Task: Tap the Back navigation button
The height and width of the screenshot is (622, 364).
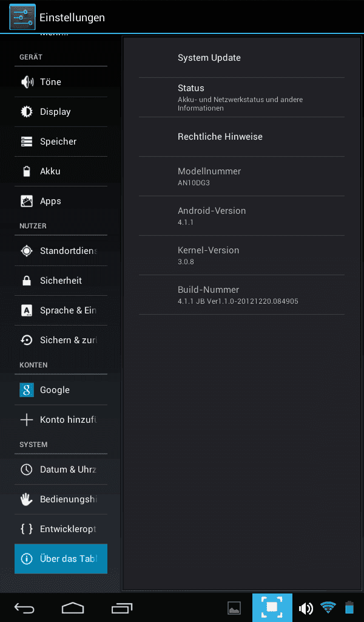Action: pyautogui.click(x=24, y=607)
